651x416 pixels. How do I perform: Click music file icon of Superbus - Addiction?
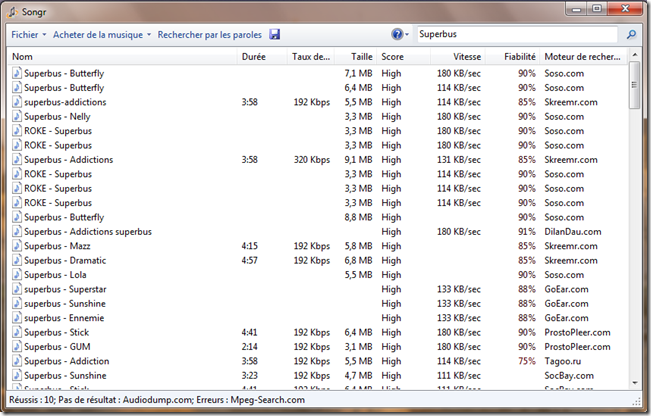[17, 361]
